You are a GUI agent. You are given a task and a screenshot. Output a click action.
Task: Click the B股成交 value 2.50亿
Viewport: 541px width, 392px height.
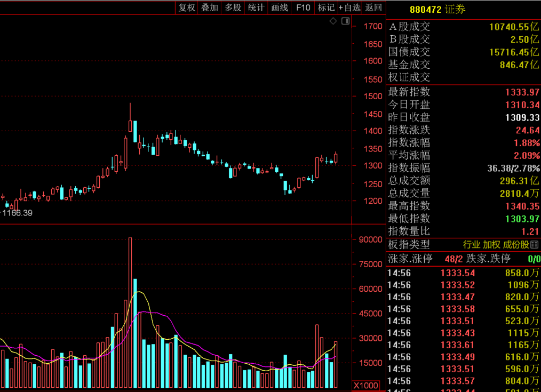click(x=524, y=39)
